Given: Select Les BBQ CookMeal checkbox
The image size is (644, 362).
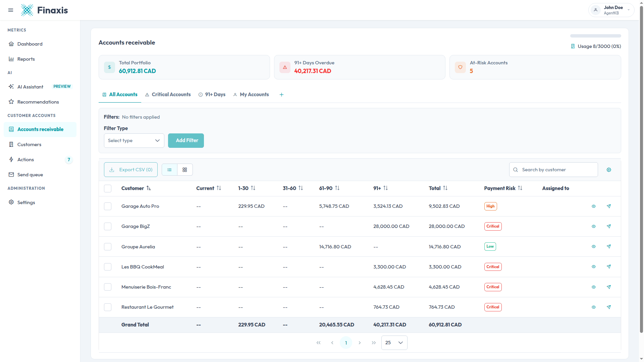Looking at the screenshot, I should tap(108, 267).
